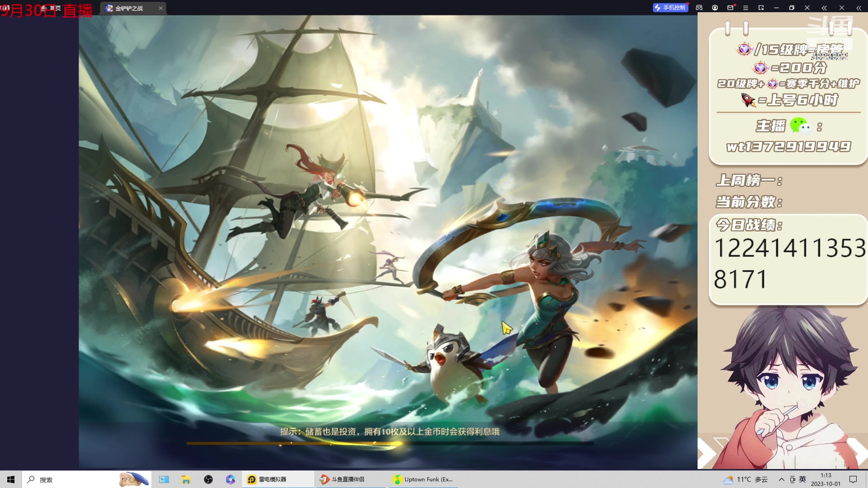Open the weather widget showing 11°C 多云

pos(745,479)
